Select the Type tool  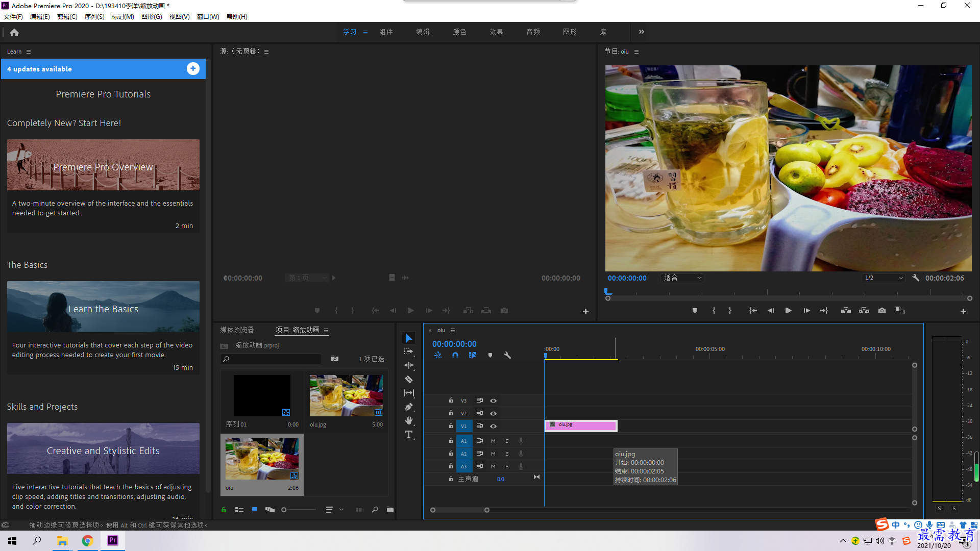pos(409,434)
